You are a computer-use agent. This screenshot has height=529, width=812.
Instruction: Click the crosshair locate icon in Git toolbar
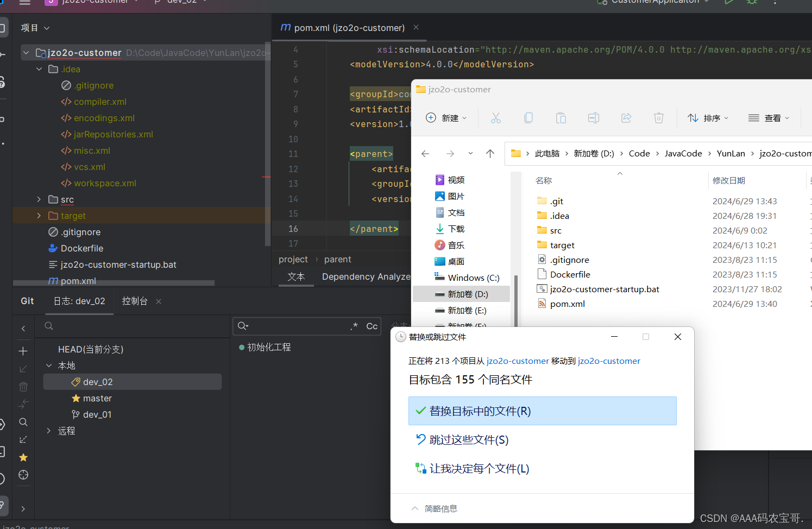(x=23, y=475)
